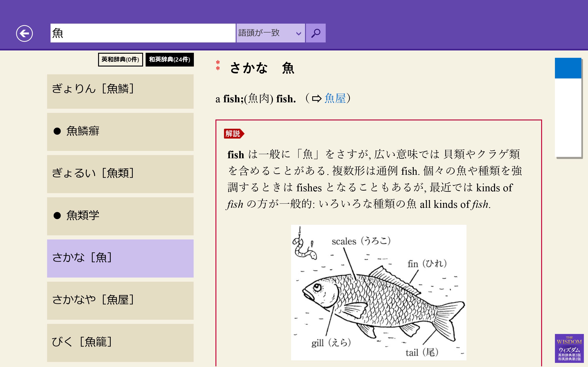
Task: Click the Wisdom dictionary logo
Action: (569, 348)
